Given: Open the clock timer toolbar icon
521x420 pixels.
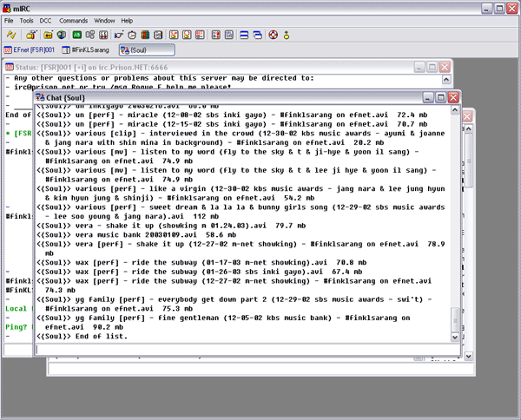Looking at the screenshot, I should [x=131, y=35].
